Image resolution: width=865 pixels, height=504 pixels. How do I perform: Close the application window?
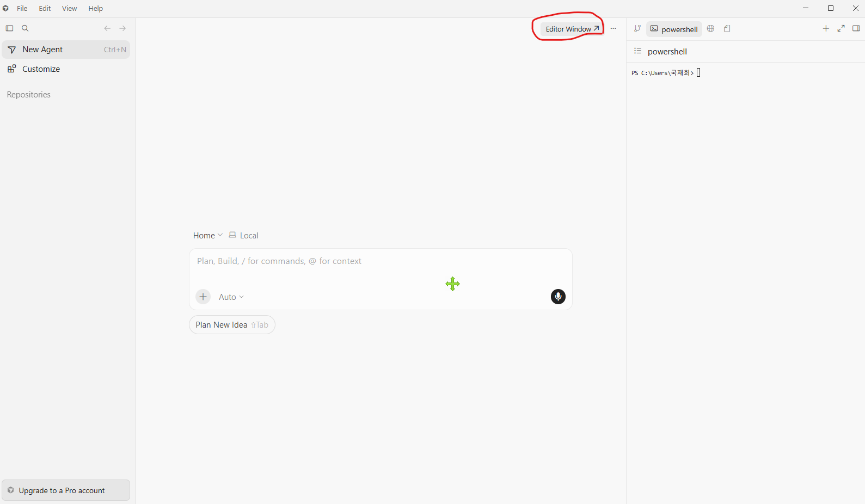855,8
